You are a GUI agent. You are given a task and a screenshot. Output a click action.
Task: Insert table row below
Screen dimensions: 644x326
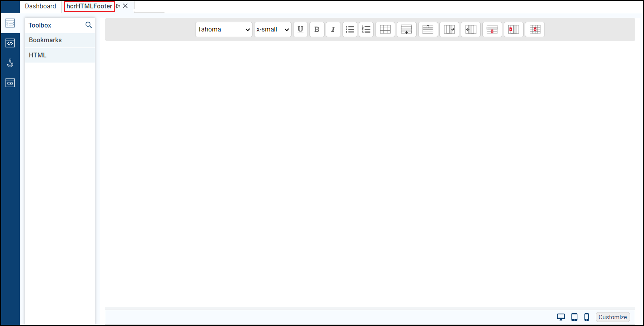pyautogui.click(x=407, y=29)
